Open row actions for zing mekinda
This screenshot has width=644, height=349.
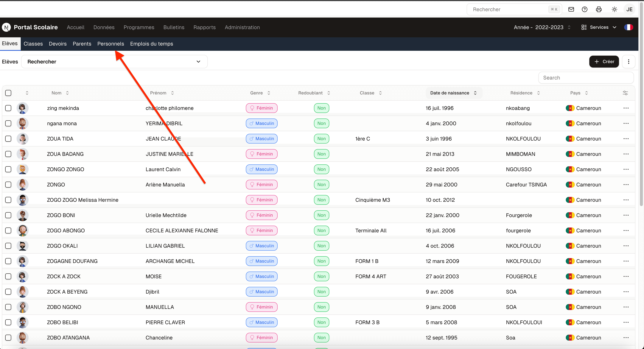click(626, 108)
